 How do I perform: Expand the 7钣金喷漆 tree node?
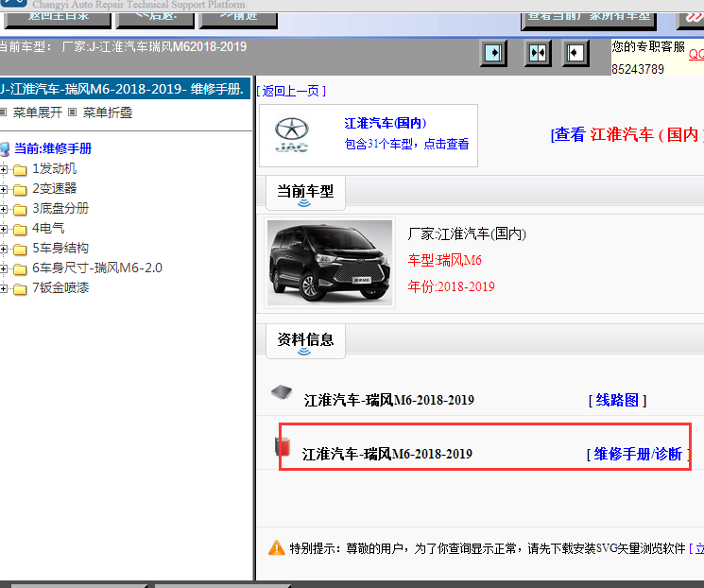[4, 288]
